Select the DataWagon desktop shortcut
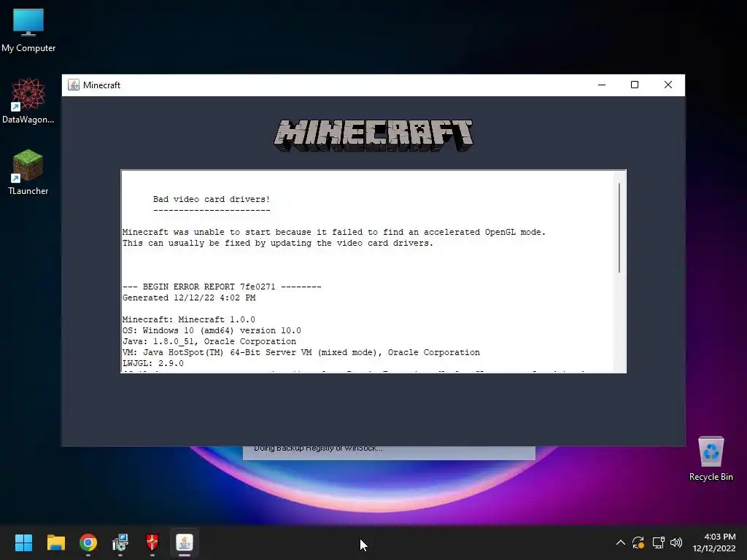 coord(28,101)
